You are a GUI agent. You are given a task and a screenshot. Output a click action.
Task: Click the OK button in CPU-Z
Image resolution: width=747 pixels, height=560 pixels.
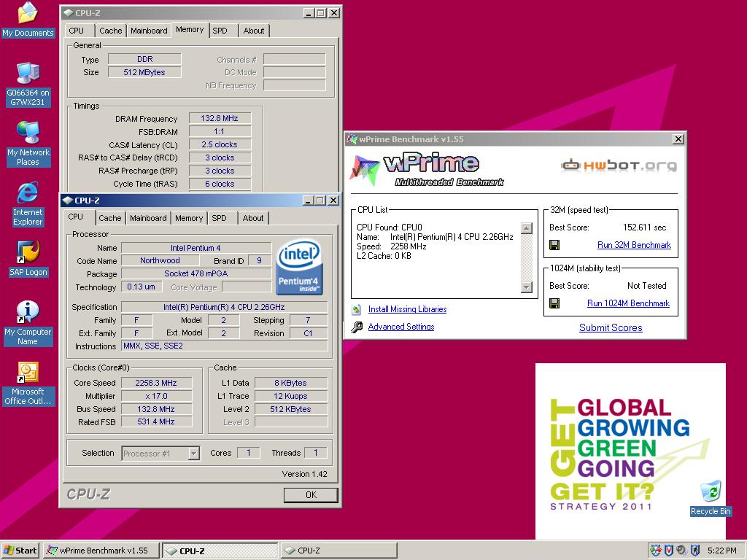coord(311,495)
